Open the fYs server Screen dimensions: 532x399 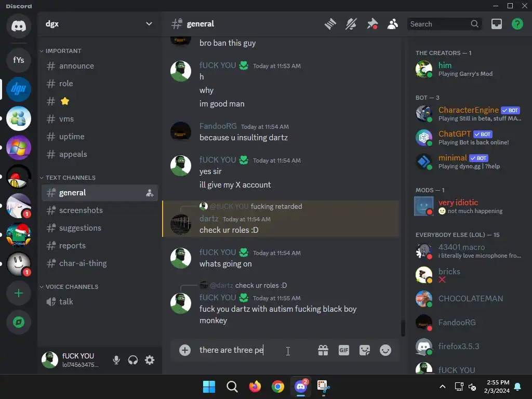[19, 60]
